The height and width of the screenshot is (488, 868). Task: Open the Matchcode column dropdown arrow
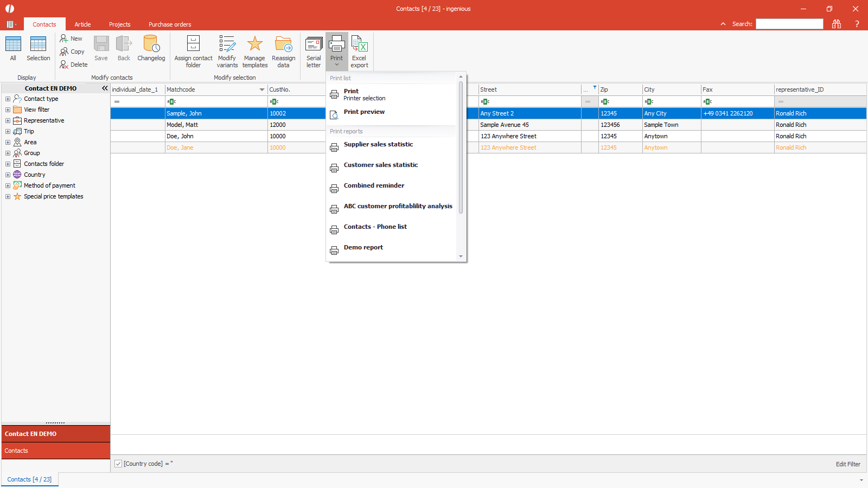pyautogui.click(x=262, y=89)
